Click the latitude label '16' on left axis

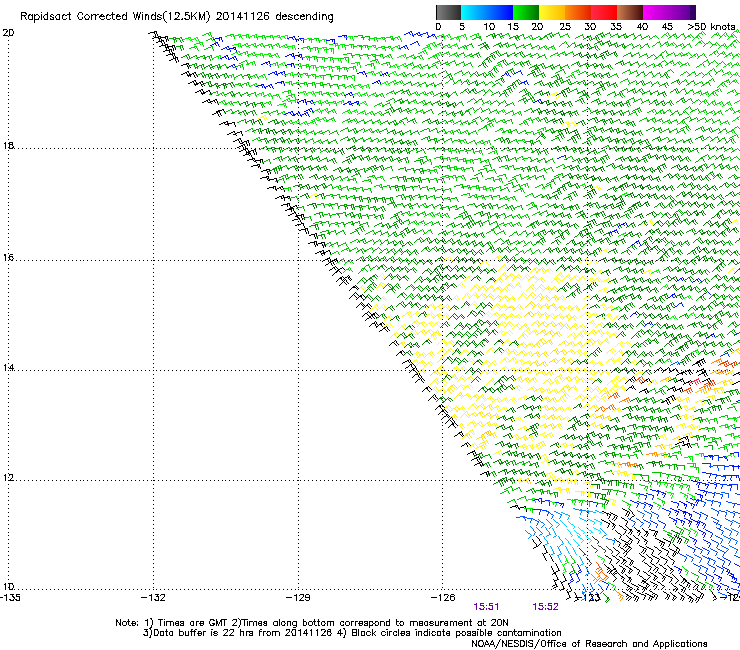point(8,258)
